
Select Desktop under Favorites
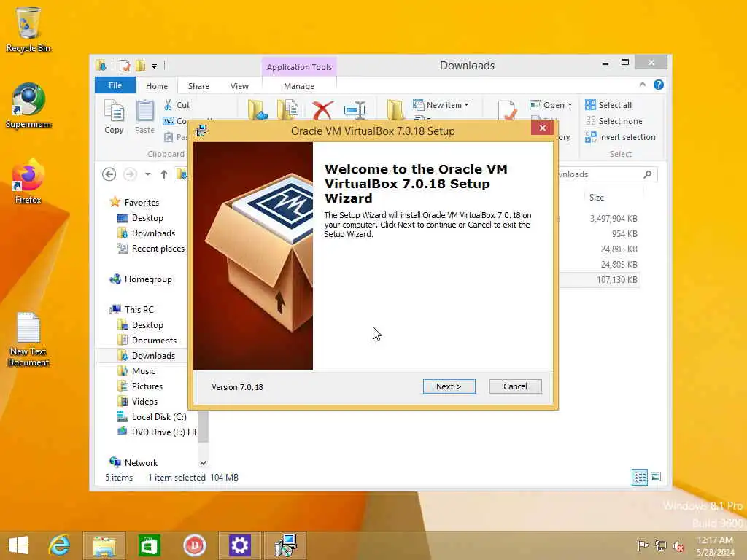pos(147,217)
